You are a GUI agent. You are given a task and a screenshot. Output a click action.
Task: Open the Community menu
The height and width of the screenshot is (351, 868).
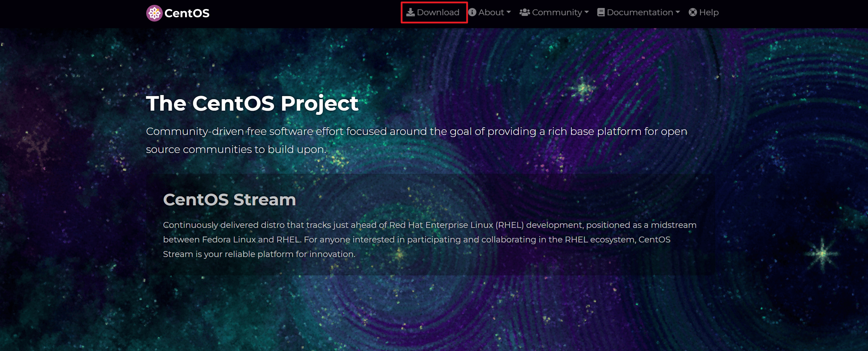554,12
